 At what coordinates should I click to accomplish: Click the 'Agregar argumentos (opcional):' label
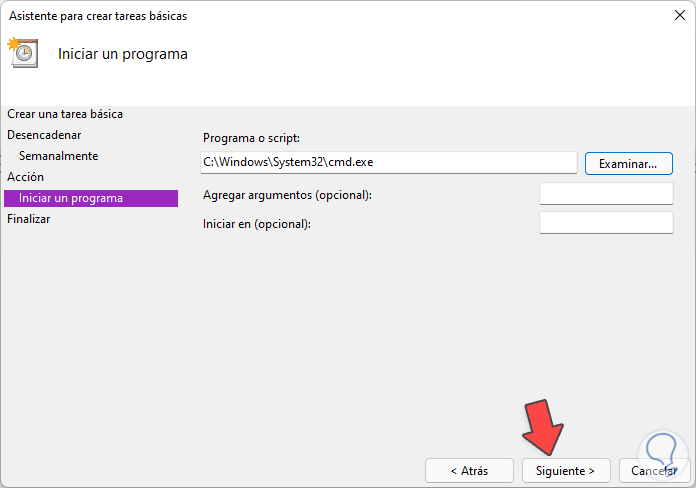pos(287,195)
